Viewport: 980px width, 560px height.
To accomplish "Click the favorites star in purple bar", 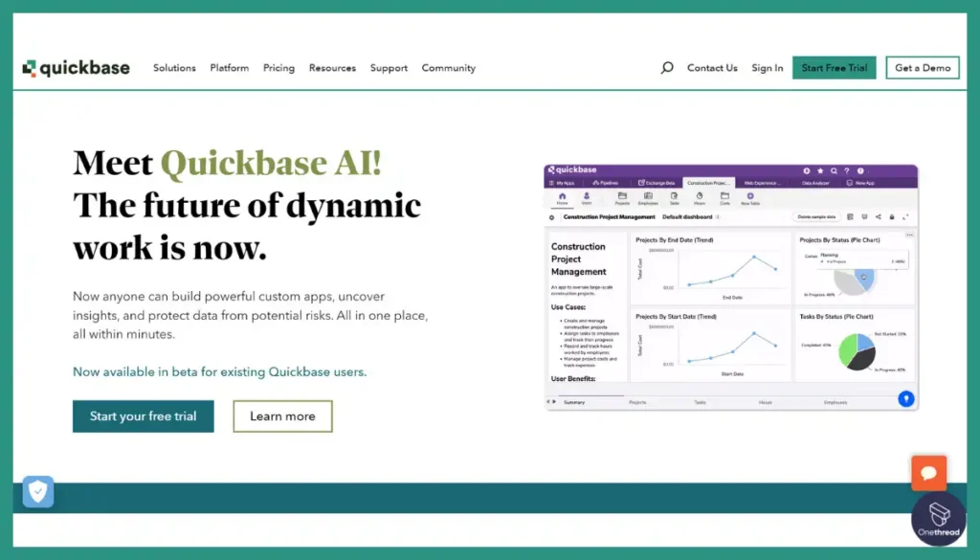I will point(820,170).
